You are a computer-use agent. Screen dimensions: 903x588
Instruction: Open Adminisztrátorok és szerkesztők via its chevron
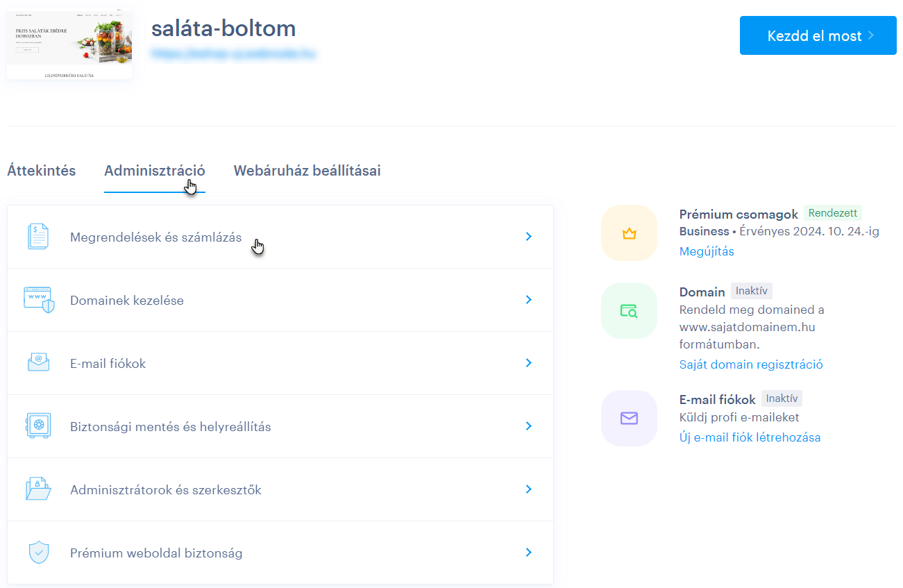[x=529, y=489]
